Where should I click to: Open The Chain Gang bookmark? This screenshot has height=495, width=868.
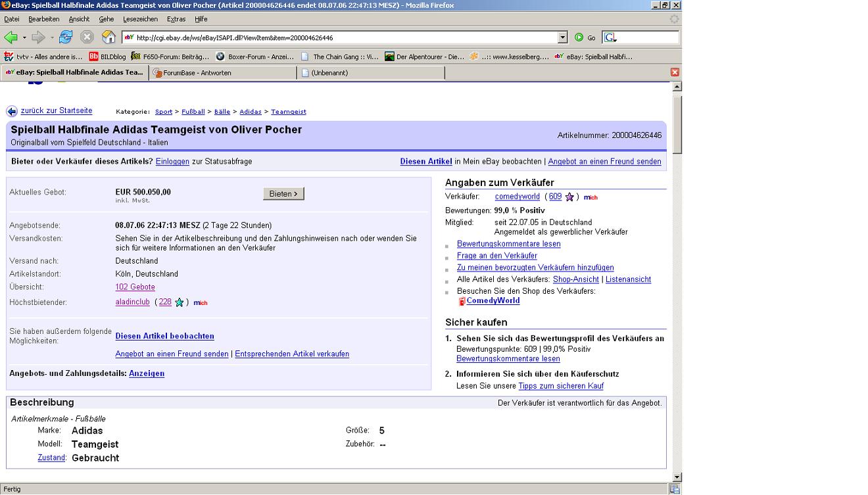pos(340,57)
